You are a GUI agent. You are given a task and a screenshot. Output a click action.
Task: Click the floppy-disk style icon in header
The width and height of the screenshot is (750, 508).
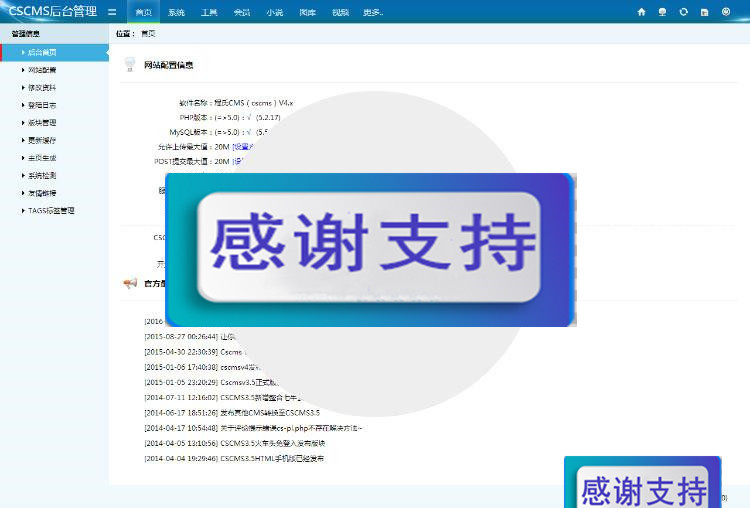tap(705, 12)
